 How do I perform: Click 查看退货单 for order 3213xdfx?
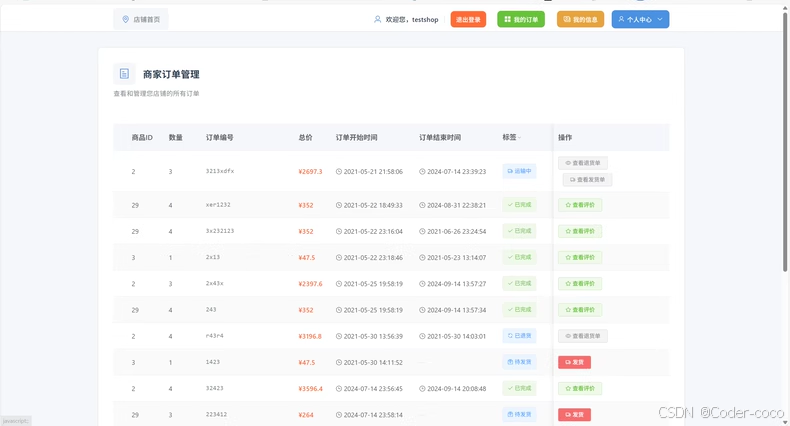[x=582, y=163]
